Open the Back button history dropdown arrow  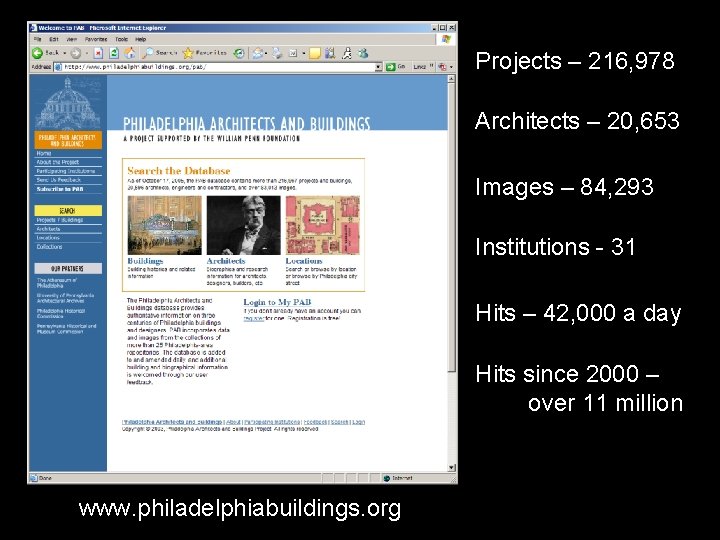tap(65, 53)
